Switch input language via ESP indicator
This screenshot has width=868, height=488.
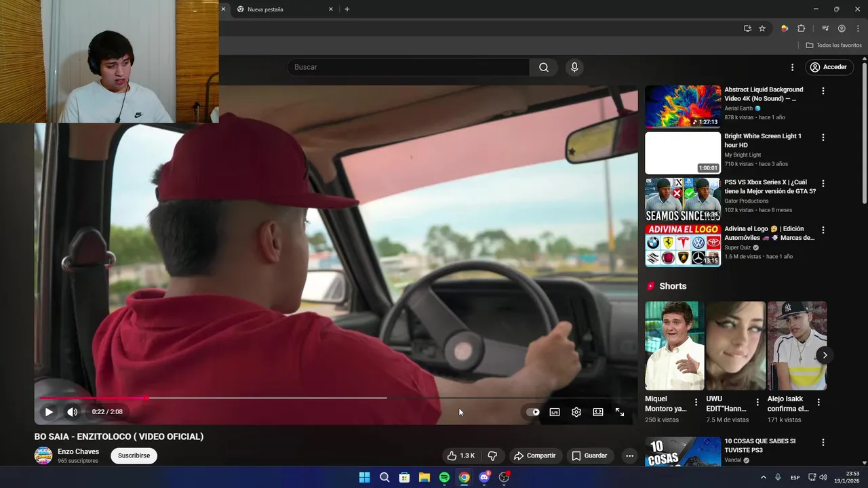click(795, 477)
